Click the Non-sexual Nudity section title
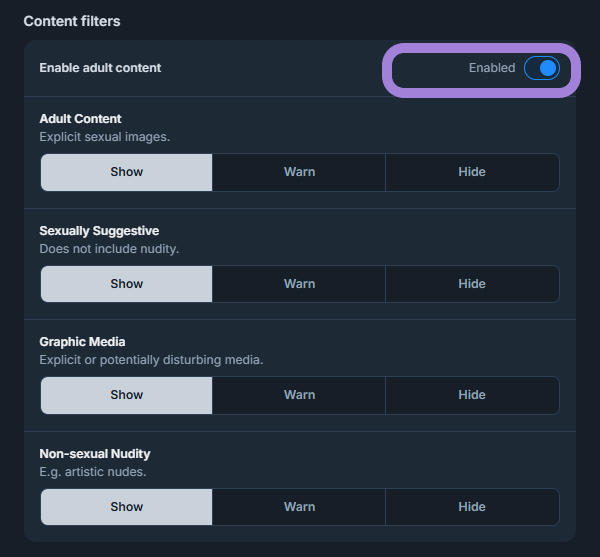The width and height of the screenshot is (600, 557). coord(95,454)
